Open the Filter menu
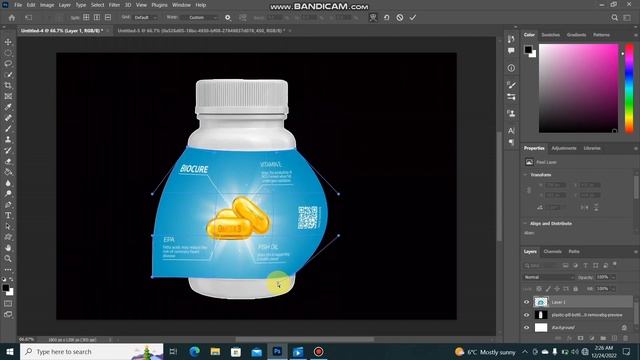The height and width of the screenshot is (360, 640). click(114, 5)
